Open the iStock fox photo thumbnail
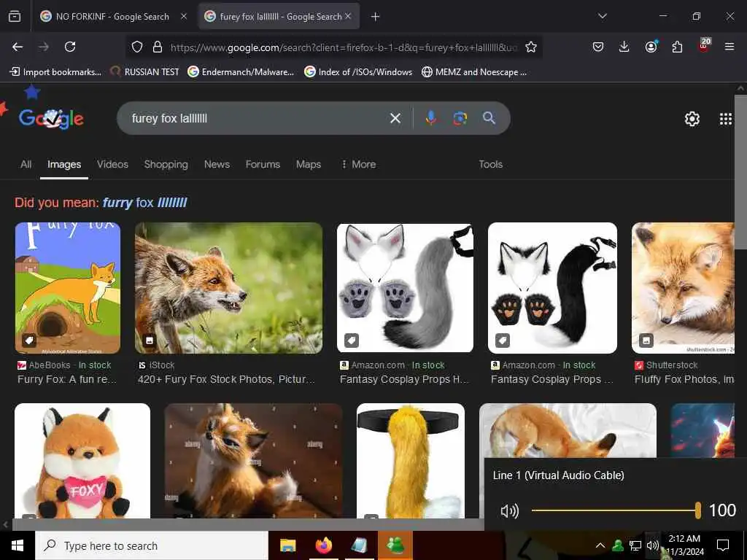Viewport: 747px width, 560px height. (228, 287)
